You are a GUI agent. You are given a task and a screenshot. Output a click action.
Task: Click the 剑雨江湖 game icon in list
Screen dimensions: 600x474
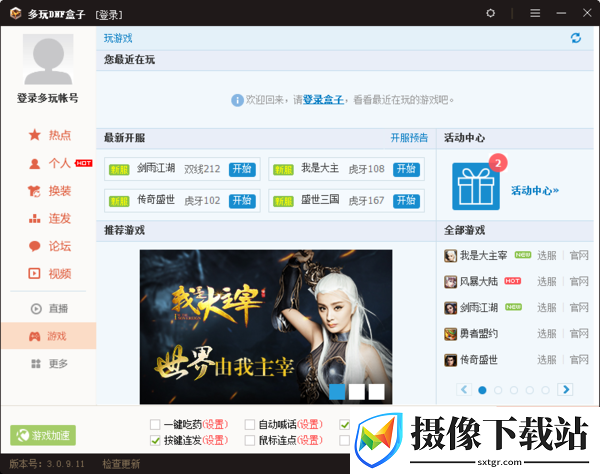click(450, 308)
